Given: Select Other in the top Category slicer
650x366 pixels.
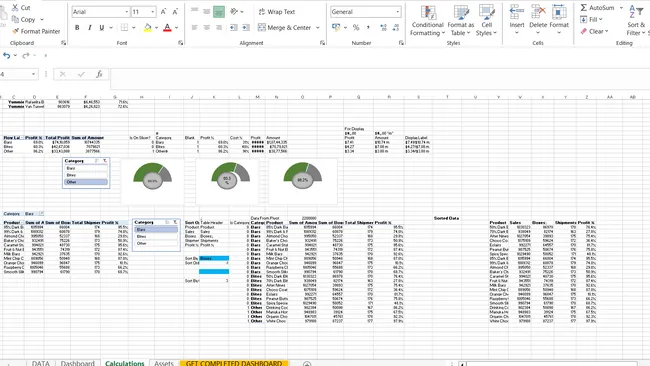Looking at the screenshot, I should tap(86, 182).
